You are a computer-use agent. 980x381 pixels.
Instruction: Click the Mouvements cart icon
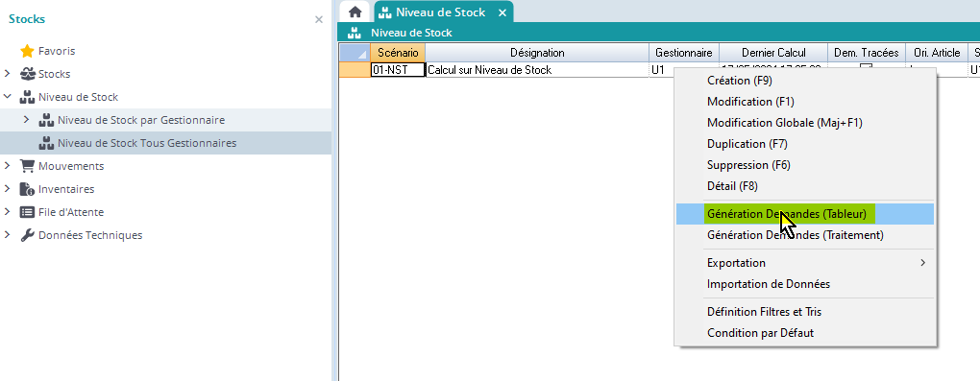(x=27, y=166)
